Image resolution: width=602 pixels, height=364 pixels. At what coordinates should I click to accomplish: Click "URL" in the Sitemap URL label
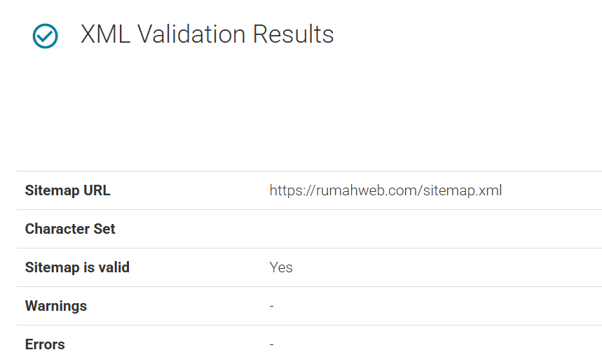[97, 190]
